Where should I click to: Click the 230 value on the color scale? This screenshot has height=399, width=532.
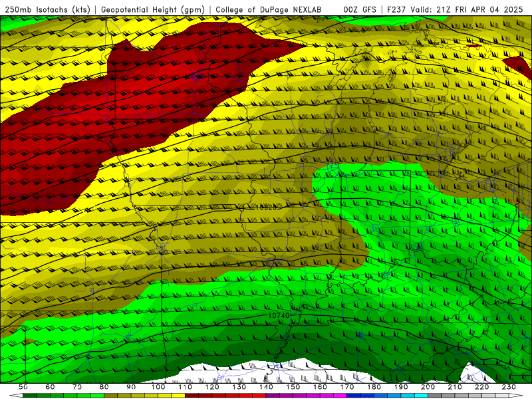(x=509, y=387)
